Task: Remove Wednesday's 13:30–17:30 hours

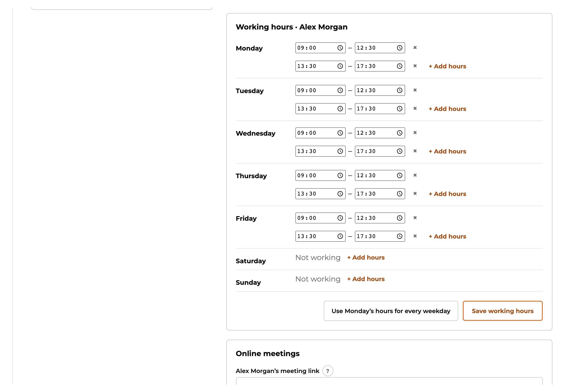Action: (415, 151)
